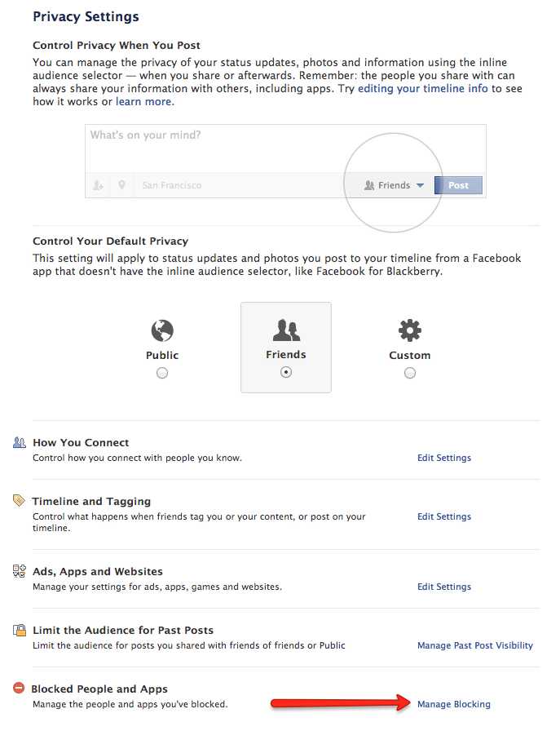Screen dimensions: 560x731
Task: Select the Public radio button
Action: click(162, 373)
